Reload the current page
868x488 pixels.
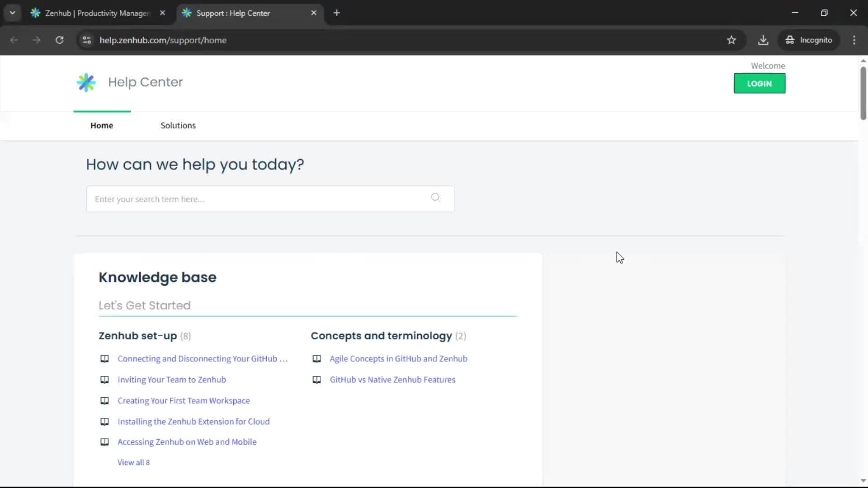tap(59, 40)
